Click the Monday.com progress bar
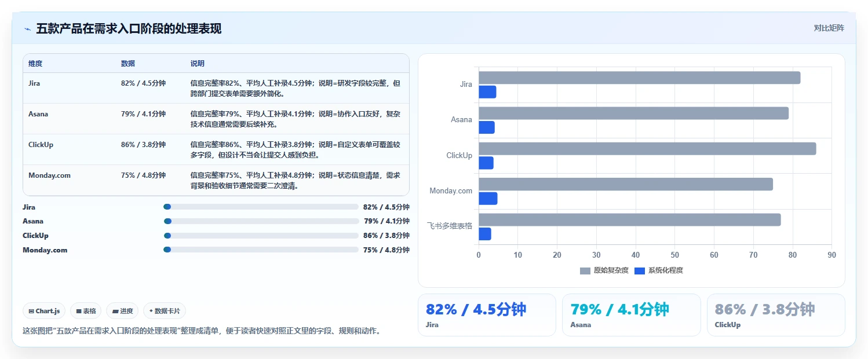The height and width of the screenshot is (359, 868). (x=261, y=250)
